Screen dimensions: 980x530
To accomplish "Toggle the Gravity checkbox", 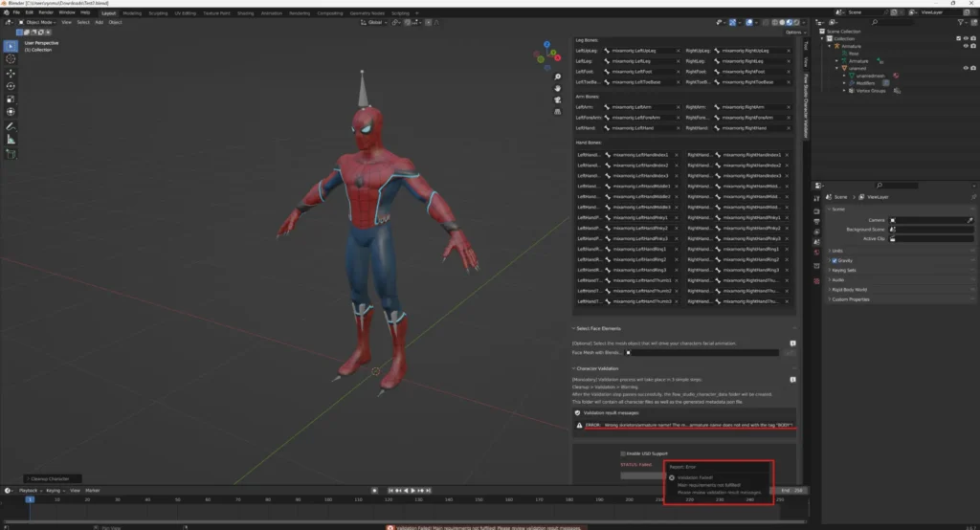I will (x=835, y=260).
